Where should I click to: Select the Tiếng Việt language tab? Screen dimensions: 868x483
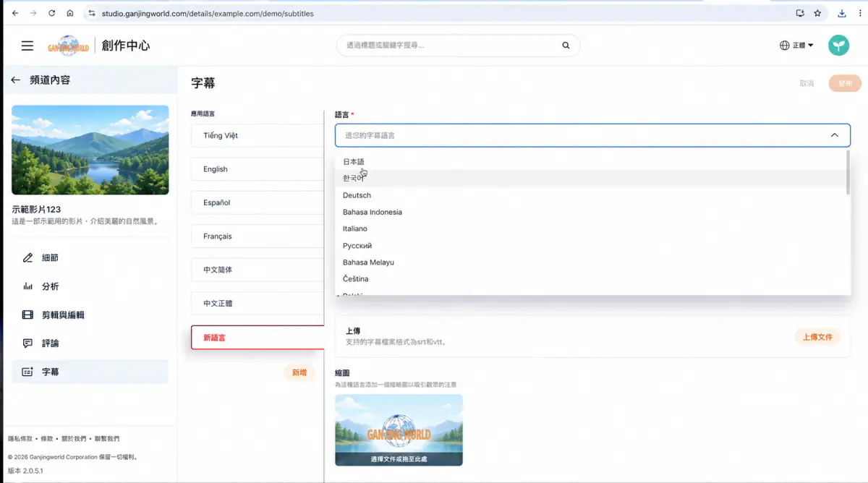[x=258, y=135]
